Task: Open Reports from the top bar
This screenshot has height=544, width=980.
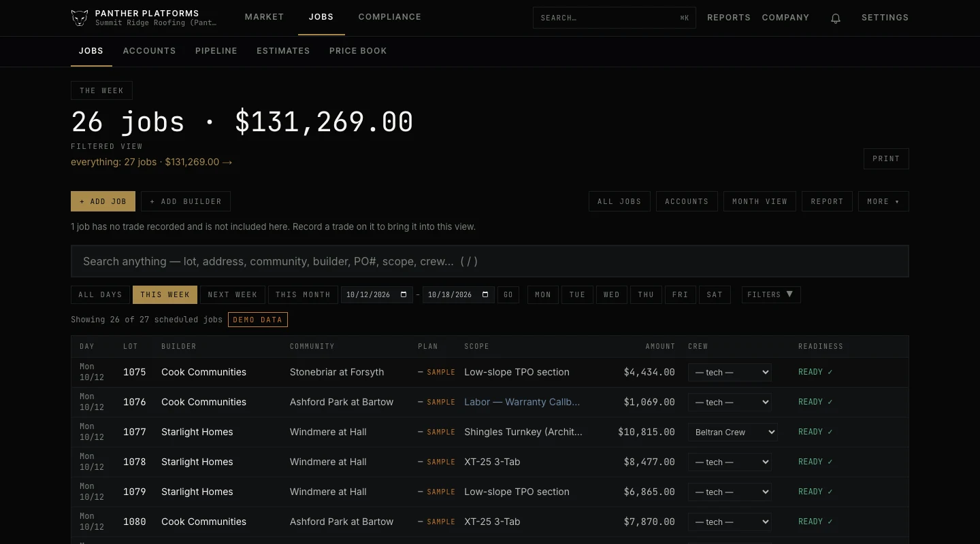Action: pyautogui.click(x=729, y=18)
